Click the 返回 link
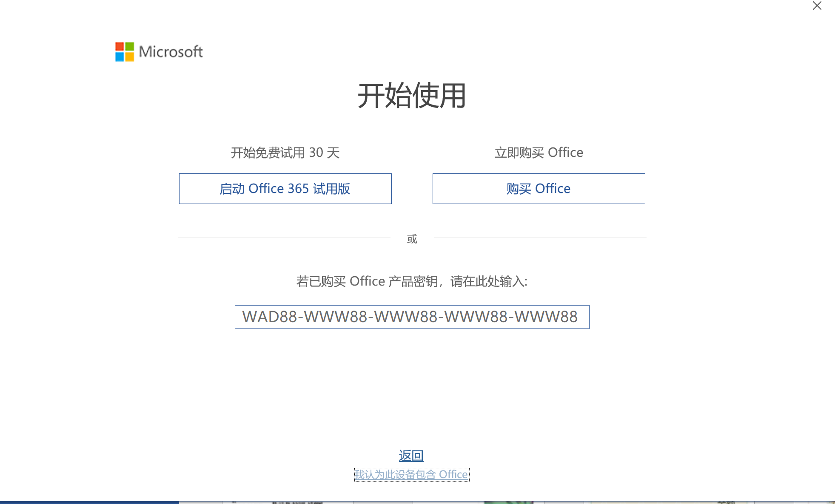The width and height of the screenshot is (835, 504). [411, 456]
